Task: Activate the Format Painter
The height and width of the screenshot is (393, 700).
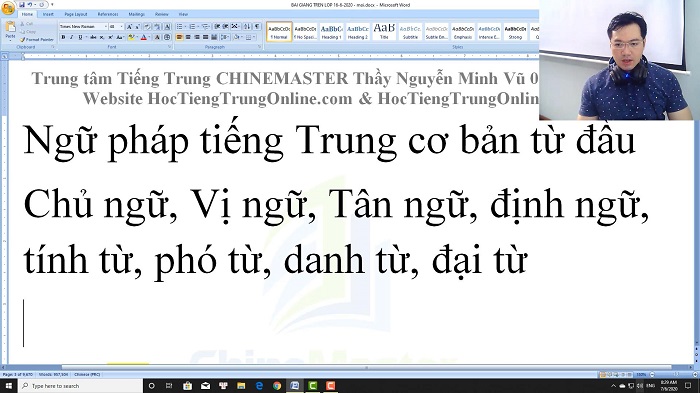Action: (37, 39)
